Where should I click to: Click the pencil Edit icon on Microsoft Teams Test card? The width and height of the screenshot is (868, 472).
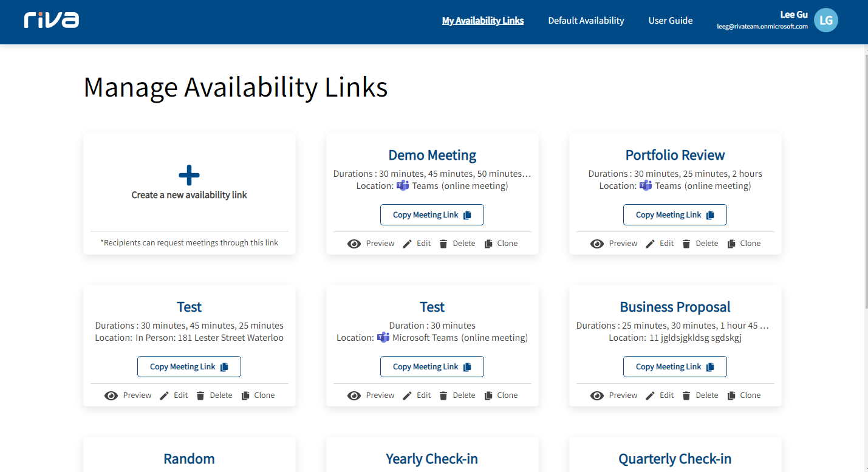click(x=407, y=395)
